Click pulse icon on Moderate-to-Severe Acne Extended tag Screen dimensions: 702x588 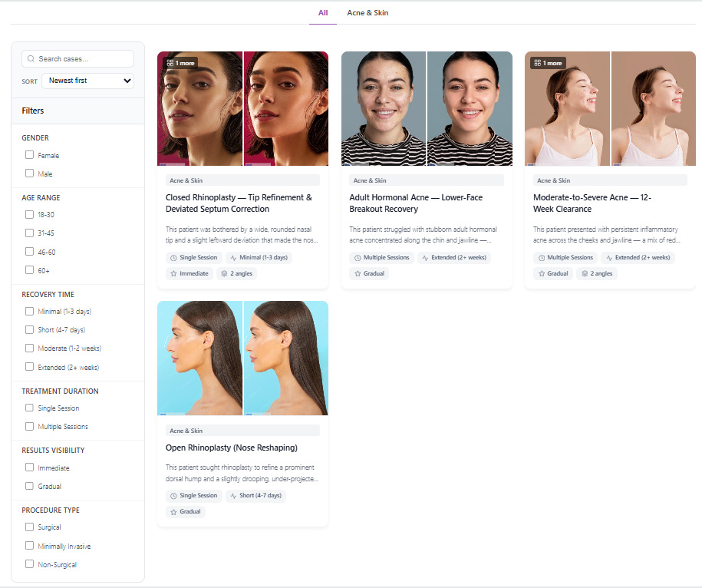[x=609, y=258]
